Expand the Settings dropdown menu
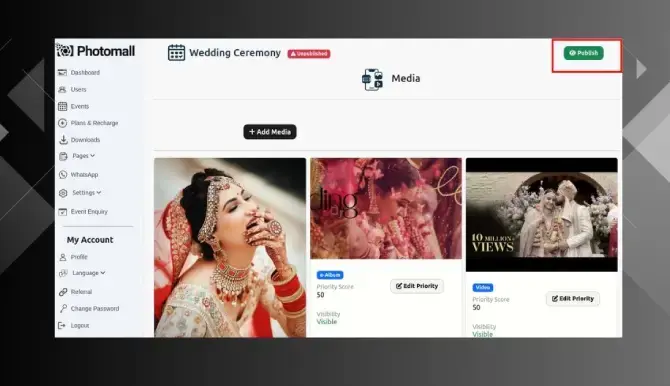670x386 pixels. [x=87, y=193]
